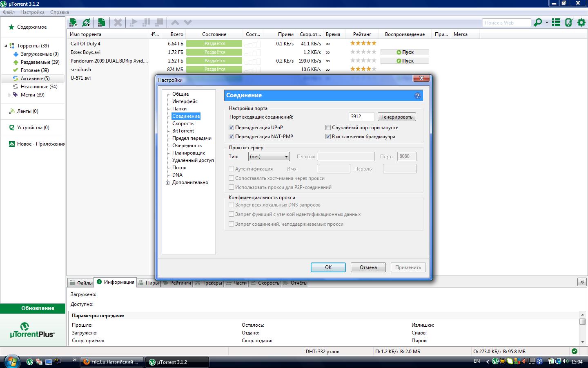Click the Раздаваемые upload arrow icon

16,62
